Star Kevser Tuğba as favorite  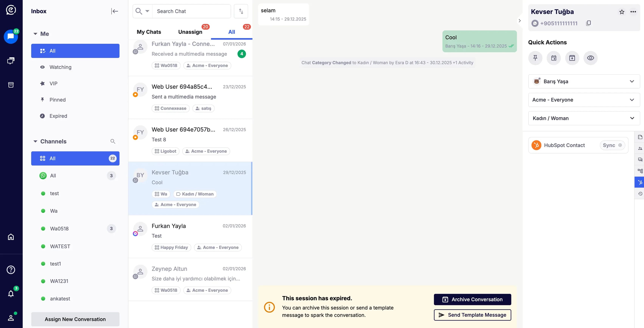[x=622, y=12]
